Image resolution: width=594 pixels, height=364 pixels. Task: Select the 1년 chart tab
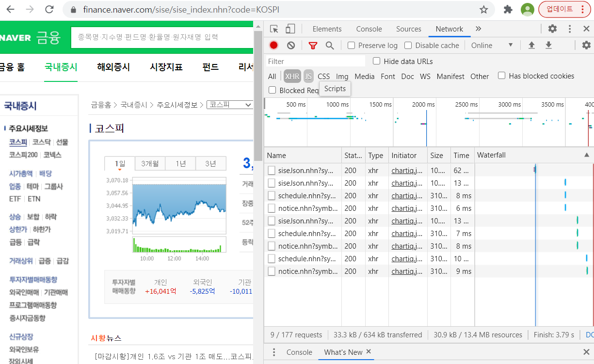180,164
